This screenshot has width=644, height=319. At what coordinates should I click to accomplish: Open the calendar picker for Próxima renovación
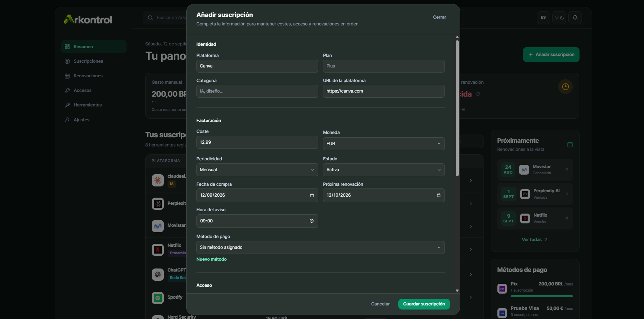(438, 195)
